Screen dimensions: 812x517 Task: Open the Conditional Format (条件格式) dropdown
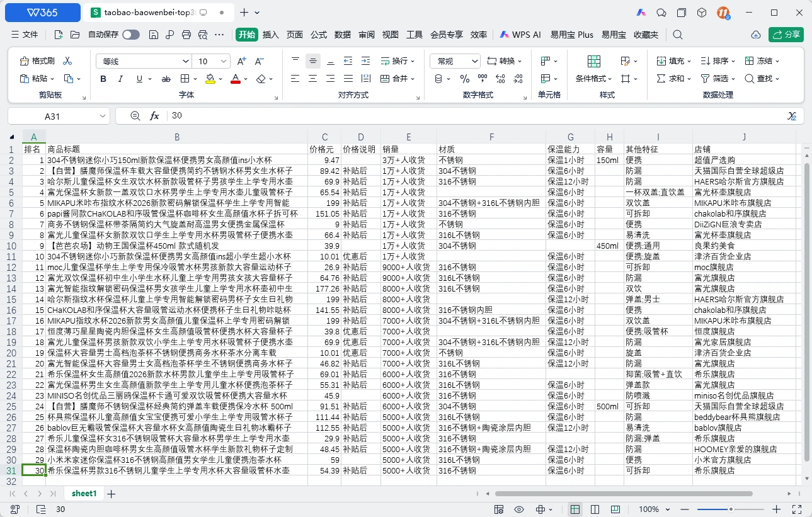(x=594, y=79)
